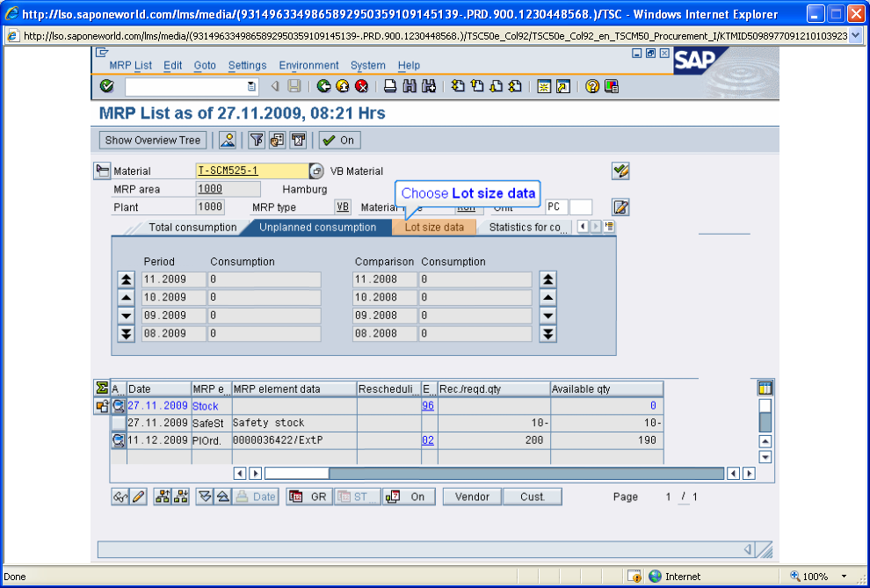Screen dimensions: 870x588
Task: Click the expand all double-down arrows icon
Action: [205, 497]
